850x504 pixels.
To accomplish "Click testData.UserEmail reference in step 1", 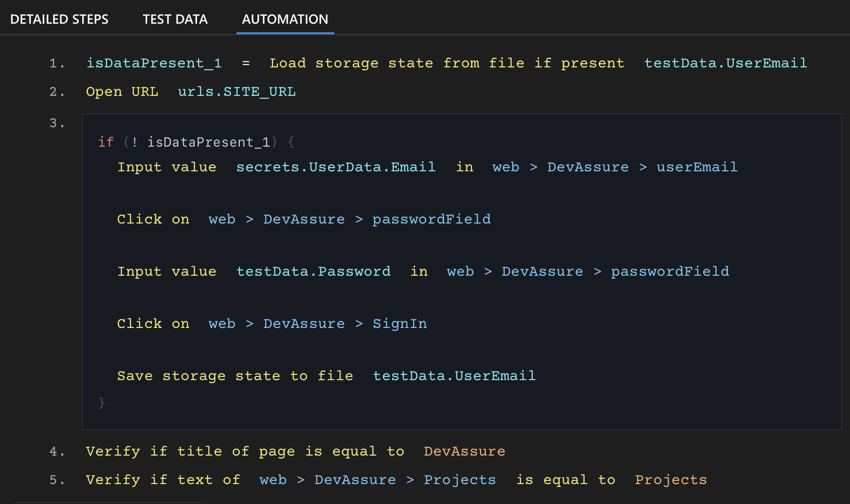I will [726, 63].
